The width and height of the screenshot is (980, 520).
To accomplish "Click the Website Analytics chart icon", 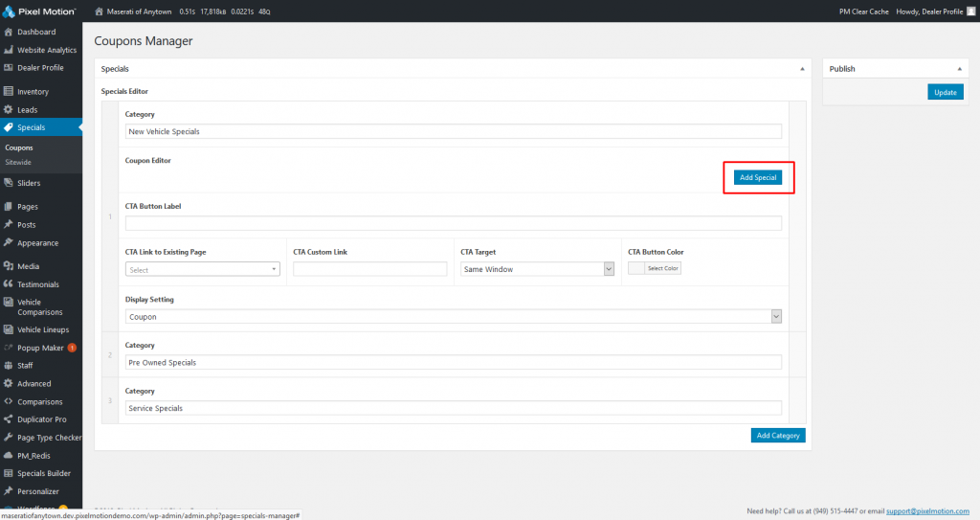I will 8,50.
